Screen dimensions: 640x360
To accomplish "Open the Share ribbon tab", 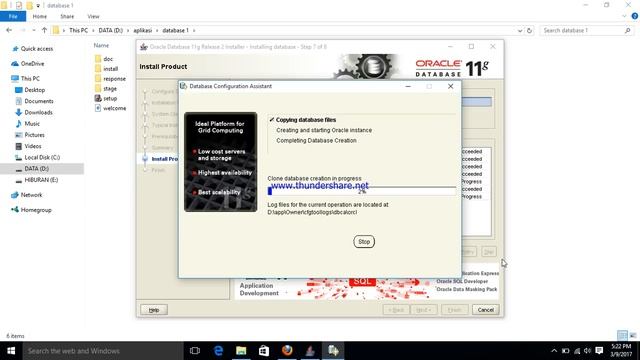I will [67, 16].
